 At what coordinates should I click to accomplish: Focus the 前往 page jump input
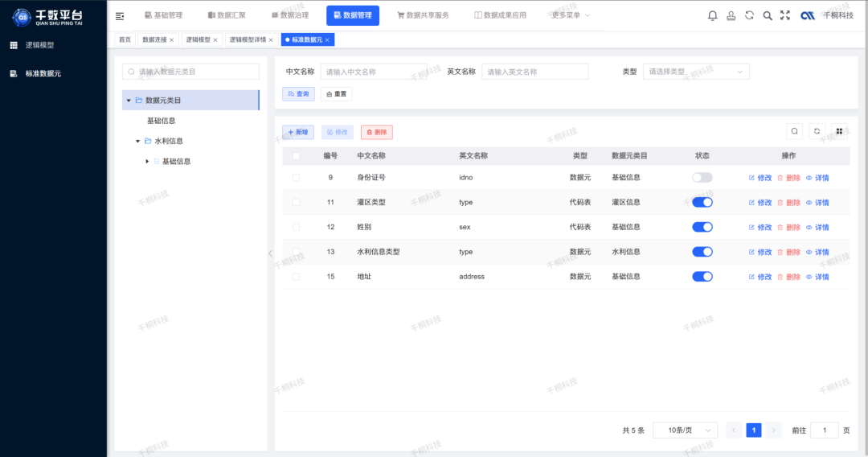pyautogui.click(x=824, y=430)
